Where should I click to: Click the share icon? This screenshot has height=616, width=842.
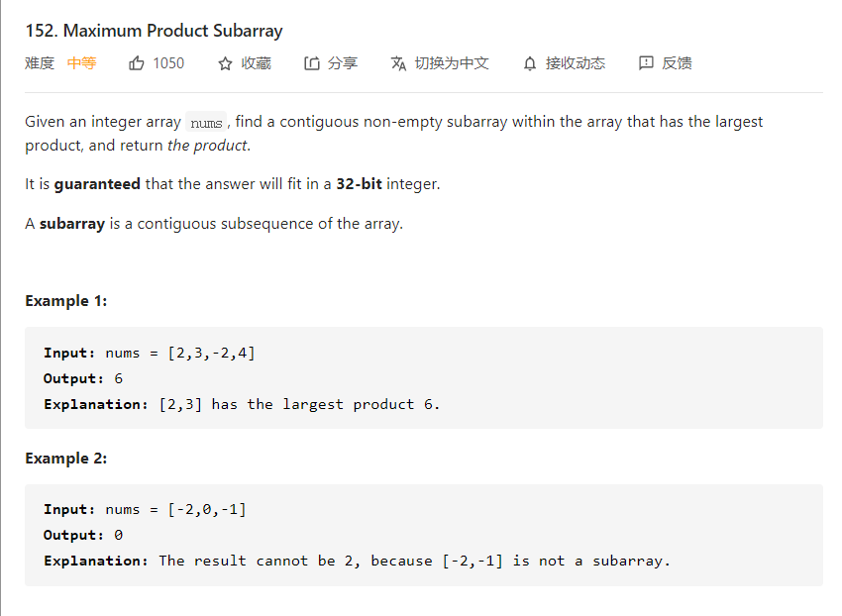pos(312,63)
